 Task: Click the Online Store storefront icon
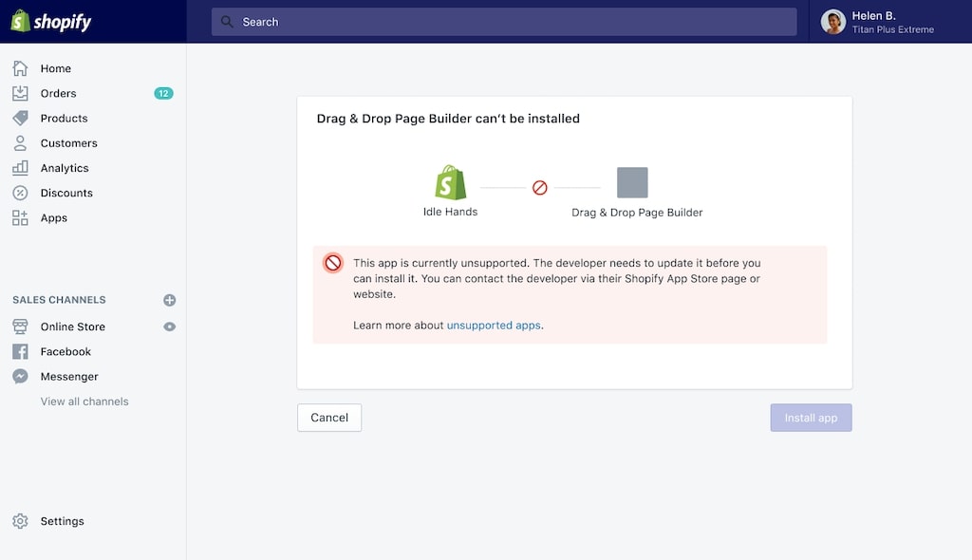coord(20,327)
